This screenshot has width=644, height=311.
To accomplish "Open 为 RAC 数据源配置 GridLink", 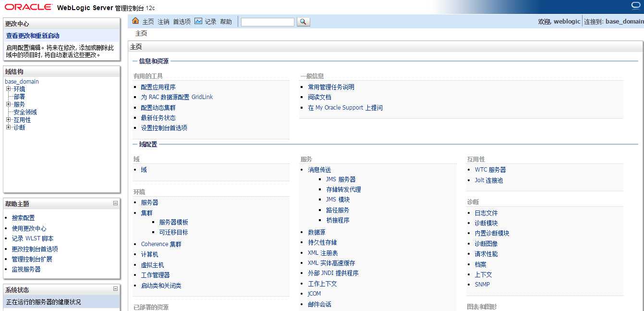I will tap(177, 97).
